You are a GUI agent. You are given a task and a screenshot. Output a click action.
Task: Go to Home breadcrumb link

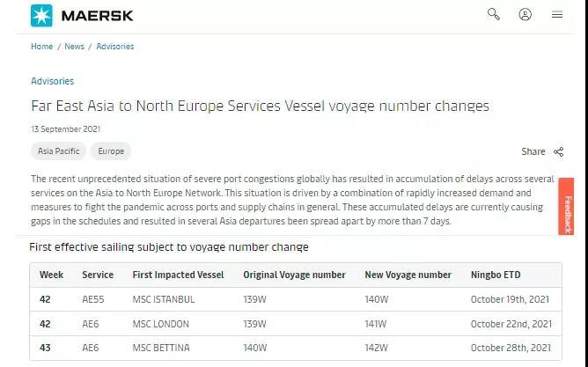point(41,47)
